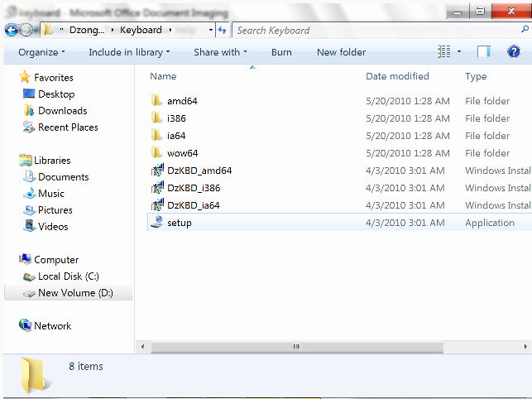
Task: Select the setup application icon
Action: pyautogui.click(x=156, y=223)
